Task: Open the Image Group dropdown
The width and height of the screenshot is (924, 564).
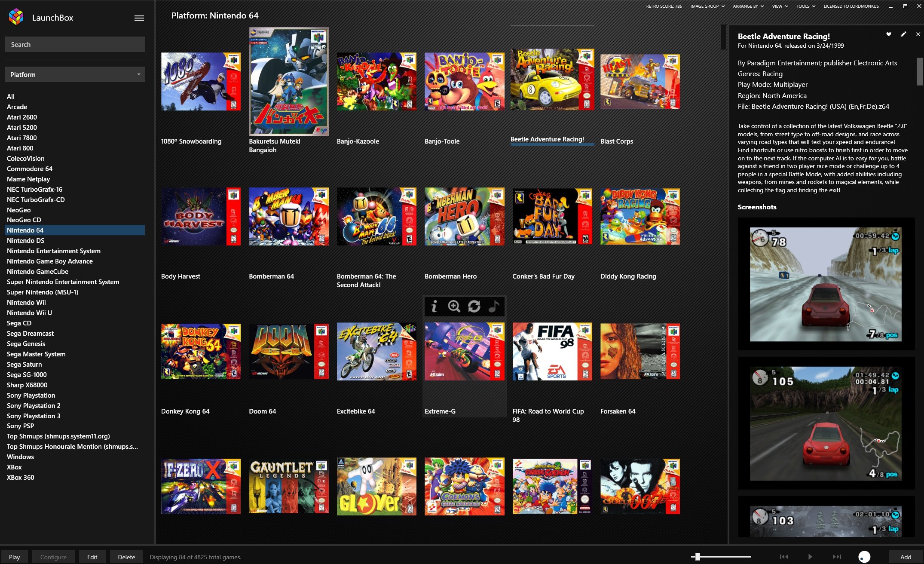Action: 707,6
